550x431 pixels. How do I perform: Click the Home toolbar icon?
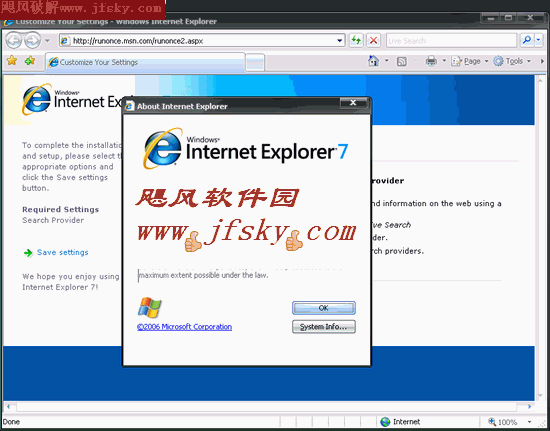point(373,61)
